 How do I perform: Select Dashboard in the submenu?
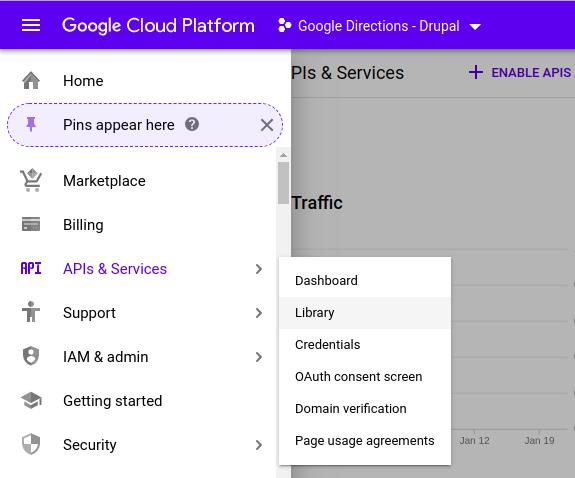click(x=365, y=281)
